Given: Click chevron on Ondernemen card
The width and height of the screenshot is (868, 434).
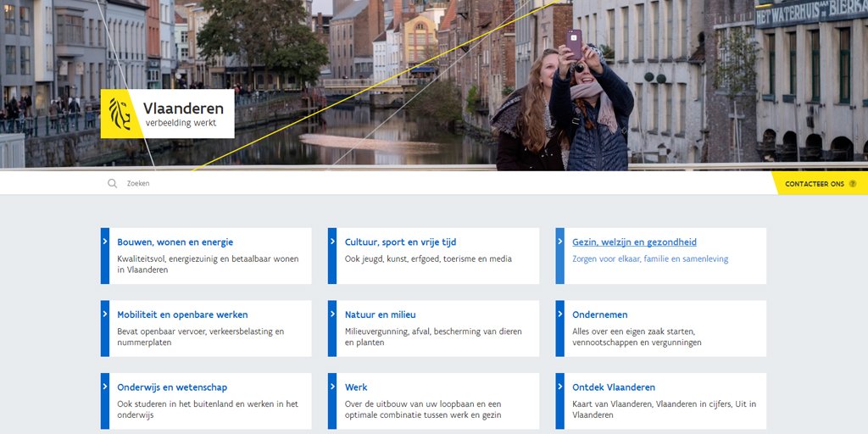Looking at the screenshot, I should tap(559, 314).
